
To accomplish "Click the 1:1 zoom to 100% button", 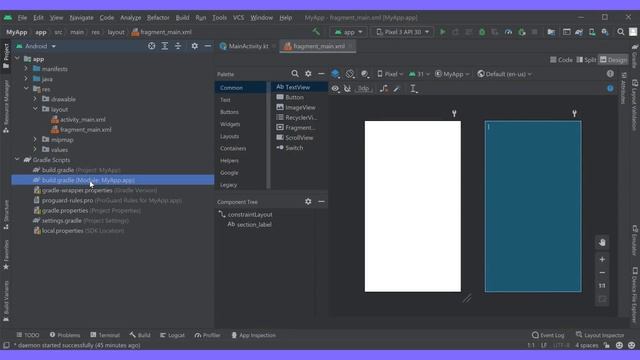I will tap(602, 286).
